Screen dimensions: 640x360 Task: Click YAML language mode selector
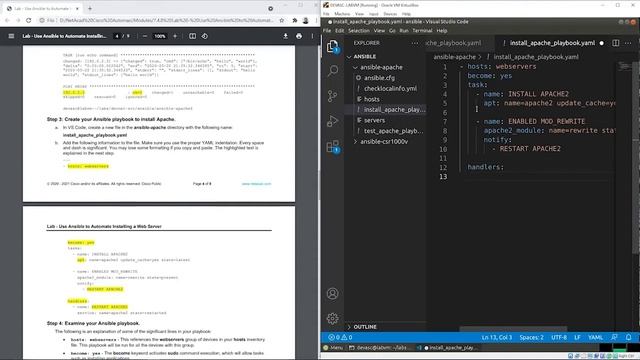tap(595, 337)
